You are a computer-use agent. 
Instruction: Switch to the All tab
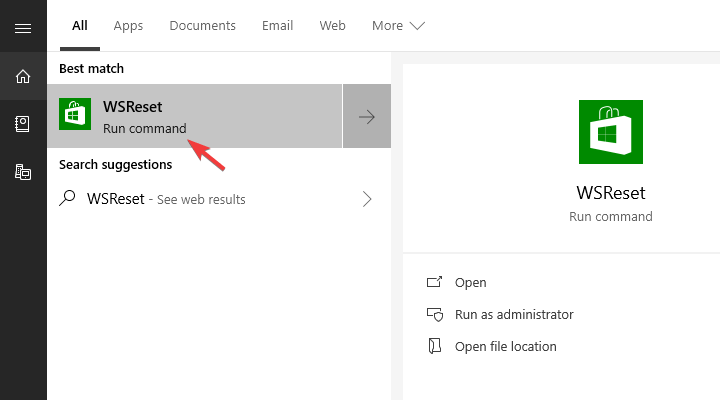pyautogui.click(x=80, y=26)
